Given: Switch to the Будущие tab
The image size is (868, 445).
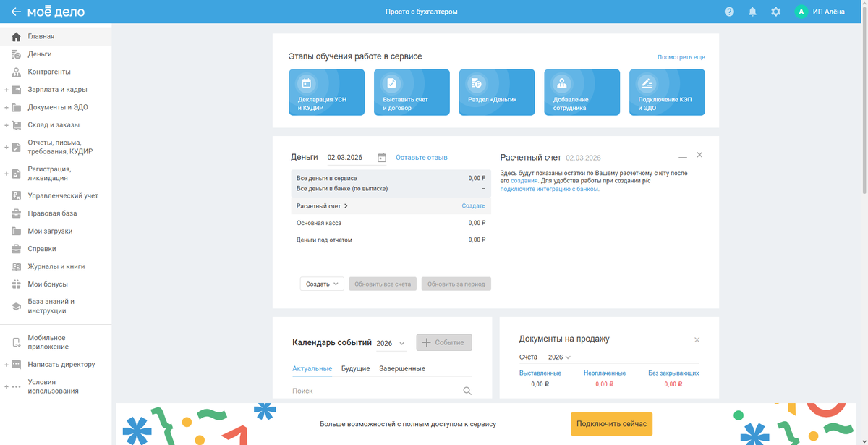Looking at the screenshot, I should click(x=355, y=369).
